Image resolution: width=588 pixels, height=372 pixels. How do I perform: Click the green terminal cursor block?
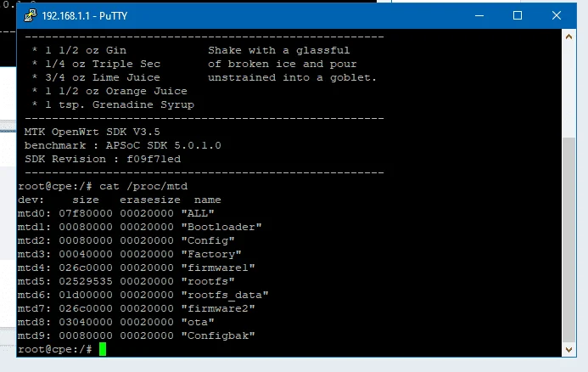click(x=103, y=349)
